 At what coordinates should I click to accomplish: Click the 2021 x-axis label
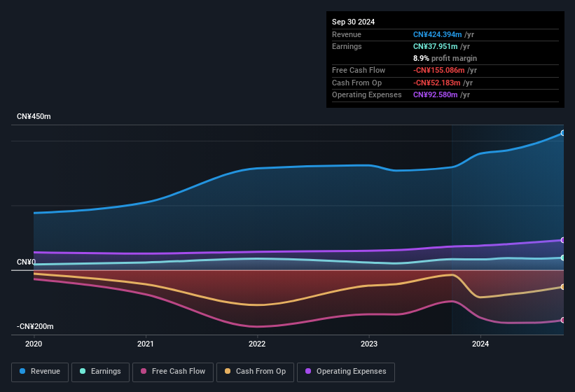(146, 344)
